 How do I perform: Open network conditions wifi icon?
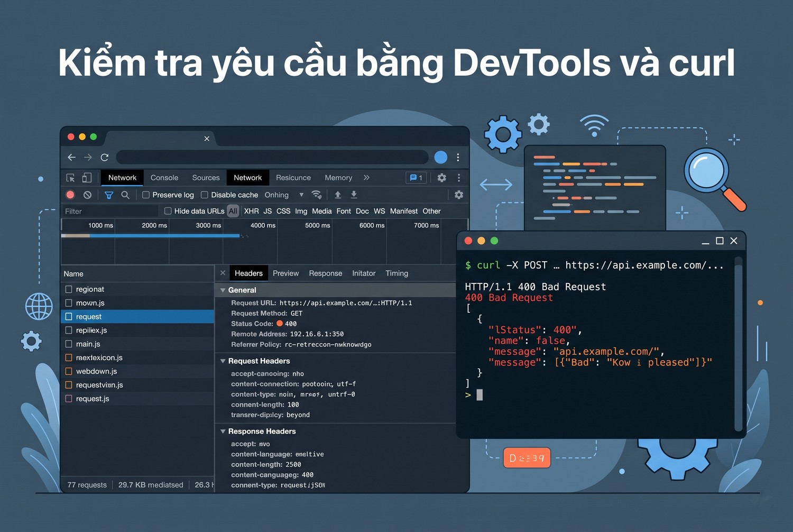(x=317, y=195)
